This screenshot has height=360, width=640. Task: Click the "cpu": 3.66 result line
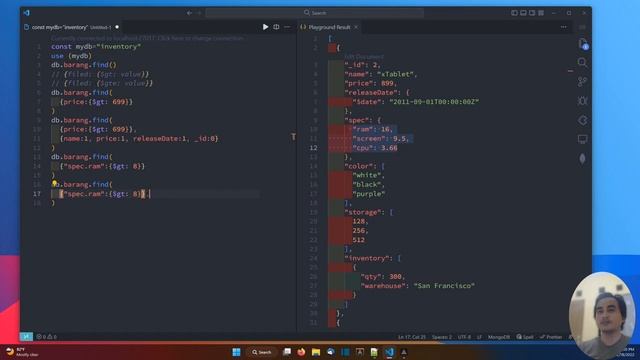pyautogui.click(x=375, y=148)
